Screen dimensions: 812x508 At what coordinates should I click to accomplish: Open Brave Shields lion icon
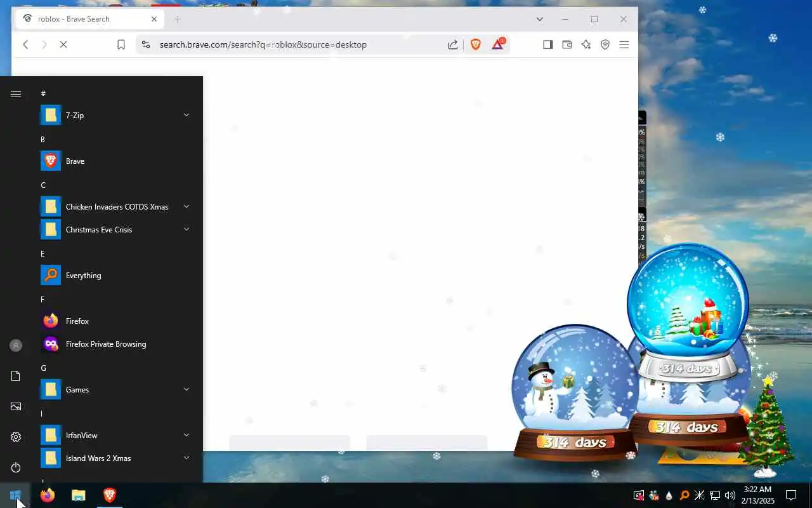476,44
